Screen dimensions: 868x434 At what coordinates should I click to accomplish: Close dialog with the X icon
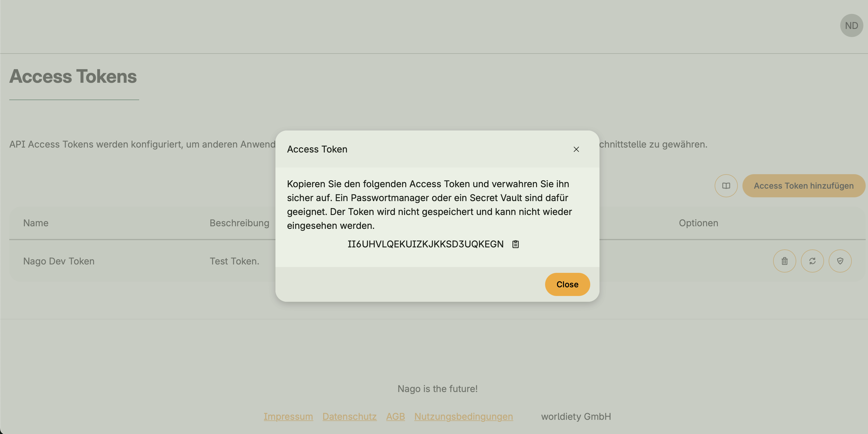[576, 149]
